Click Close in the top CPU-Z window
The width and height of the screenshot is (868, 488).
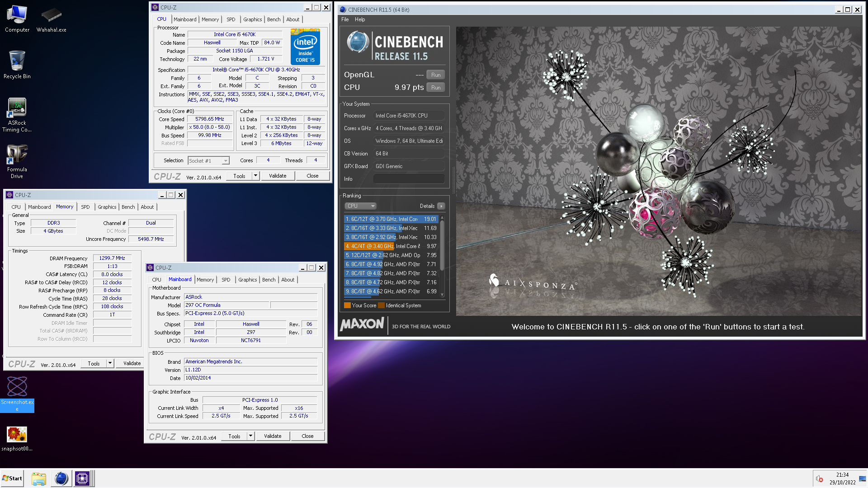coord(312,176)
